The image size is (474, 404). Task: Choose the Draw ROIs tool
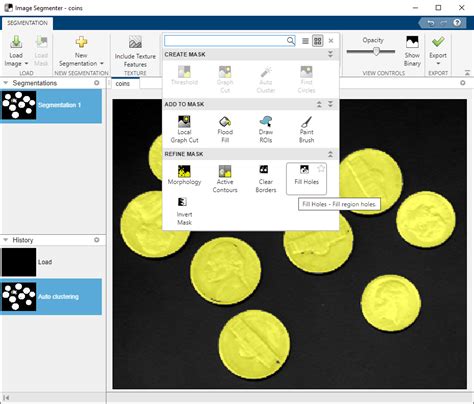tap(266, 129)
